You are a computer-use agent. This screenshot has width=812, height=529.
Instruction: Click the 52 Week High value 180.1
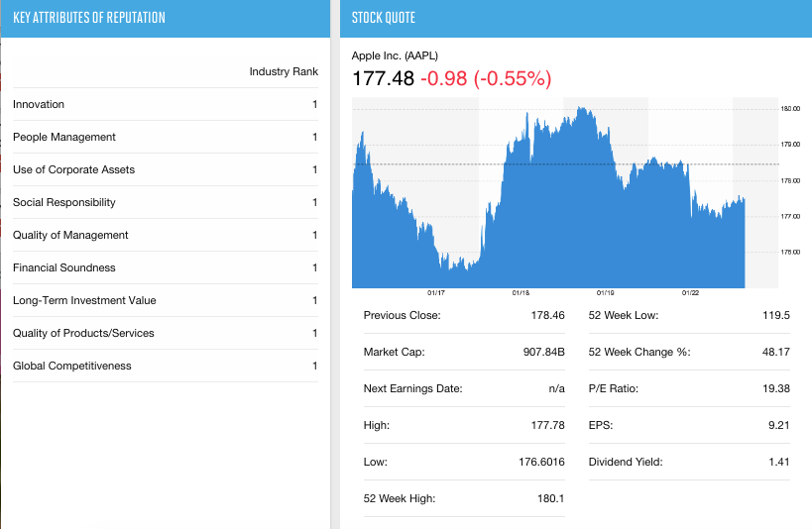(x=550, y=499)
